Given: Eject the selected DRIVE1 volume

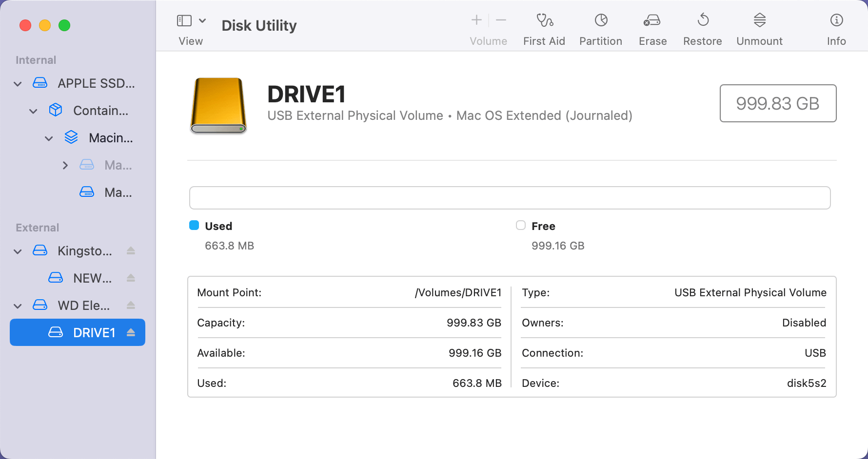Looking at the screenshot, I should tap(131, 332).
